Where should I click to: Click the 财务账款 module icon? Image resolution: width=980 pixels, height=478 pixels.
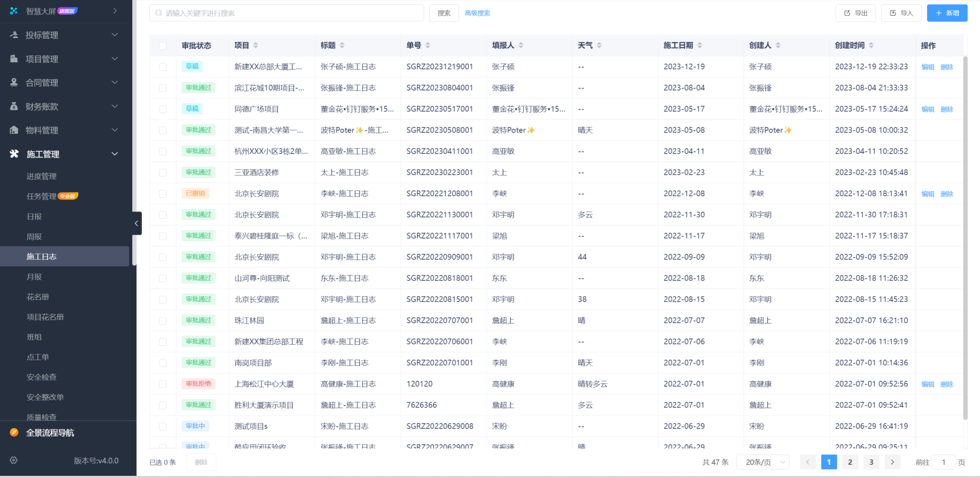[x=13, y=106]
